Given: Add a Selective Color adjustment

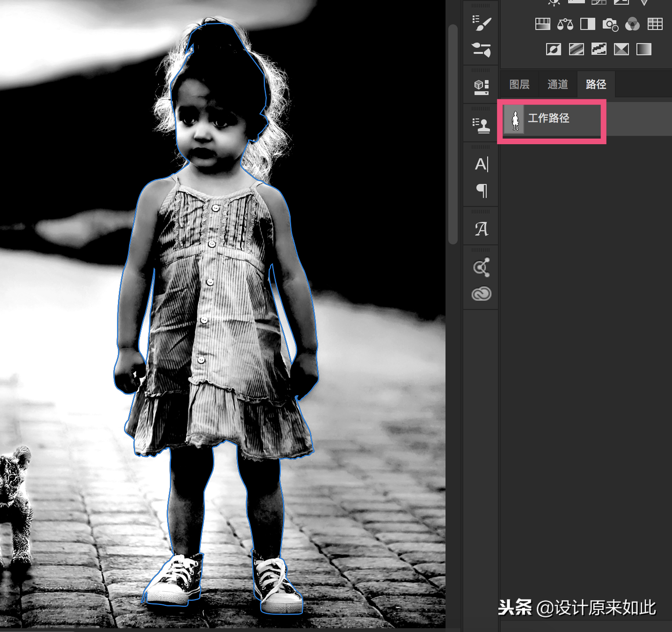Looking at the screenshot, I should pos(621,49).
